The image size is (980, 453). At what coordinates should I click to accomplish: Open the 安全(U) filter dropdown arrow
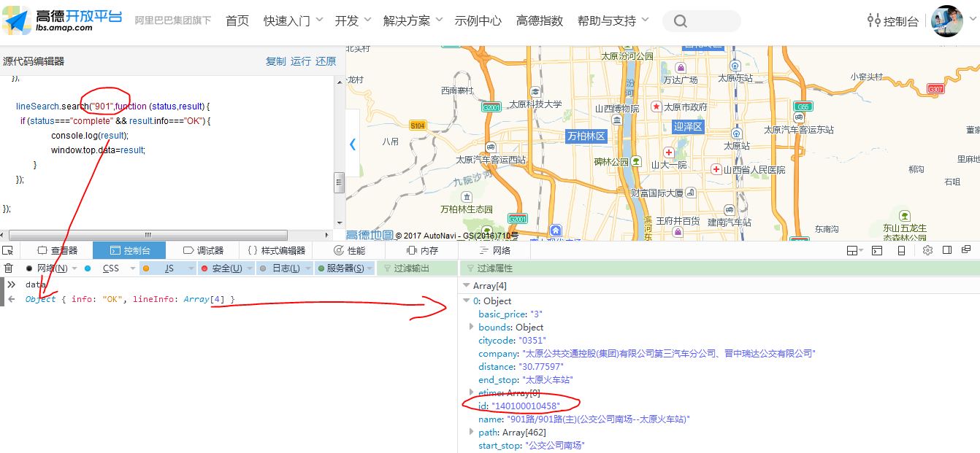point(250,268)
